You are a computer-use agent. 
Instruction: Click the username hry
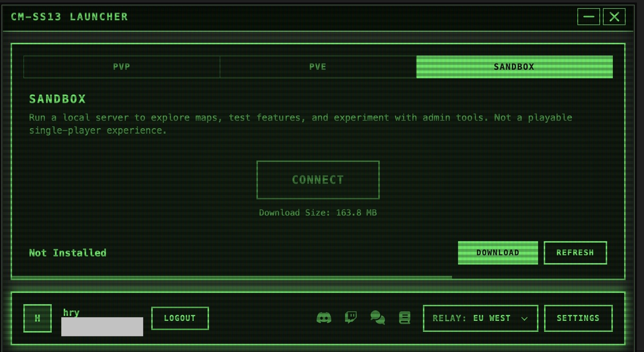pyautogui.click(x=71, y=312)
